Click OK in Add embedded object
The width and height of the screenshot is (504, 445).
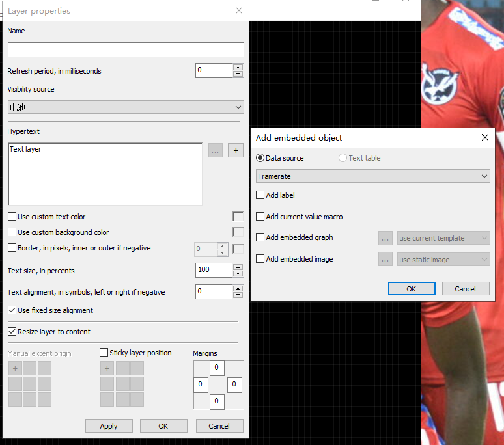[412, 289]
